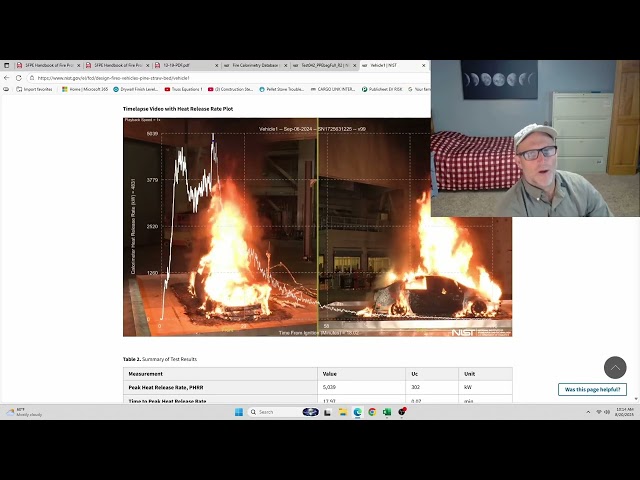The height and width of the screenshot is (480, 640).
Task: Open Excel from the taskbar
Action: tap(387, 412)
